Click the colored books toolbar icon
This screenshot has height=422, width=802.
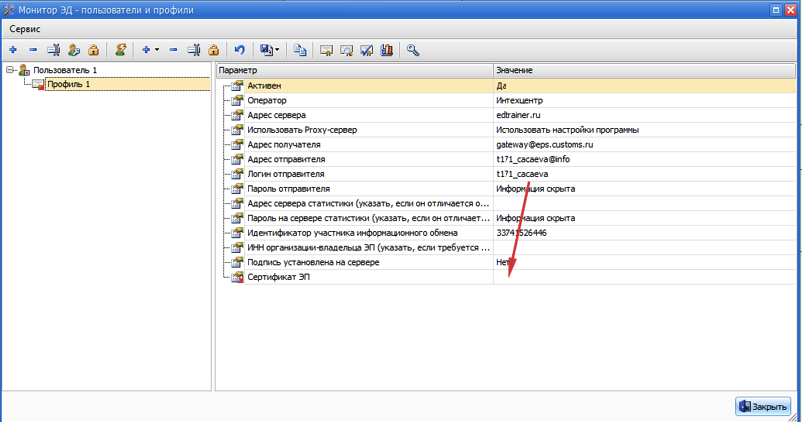coord(386,49)
